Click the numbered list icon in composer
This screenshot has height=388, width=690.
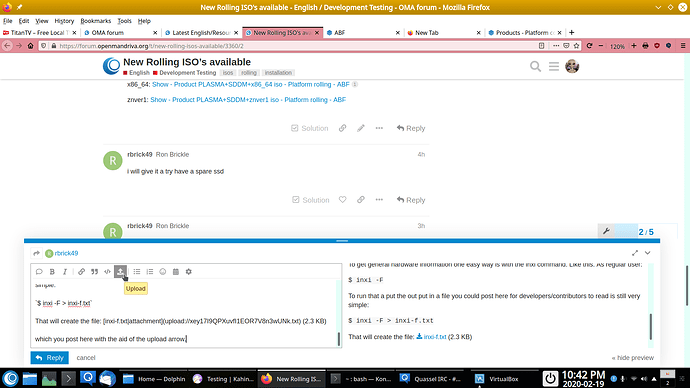pos(150,272)
